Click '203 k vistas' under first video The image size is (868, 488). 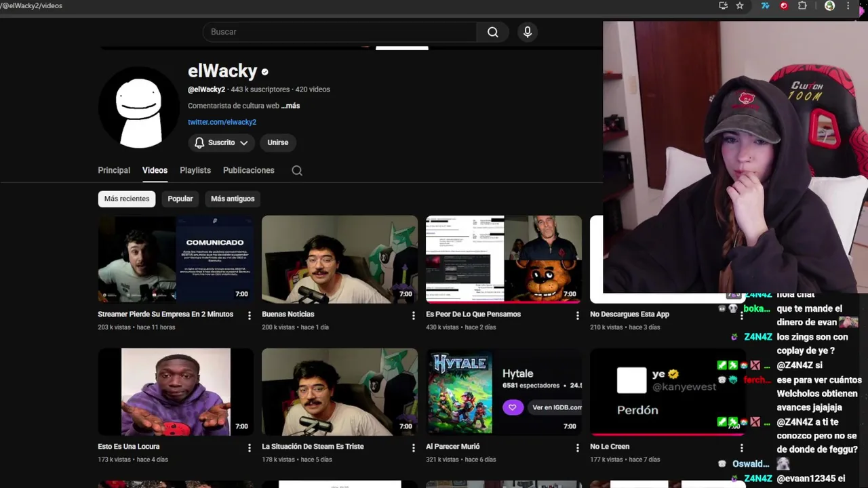pos(114,327)
